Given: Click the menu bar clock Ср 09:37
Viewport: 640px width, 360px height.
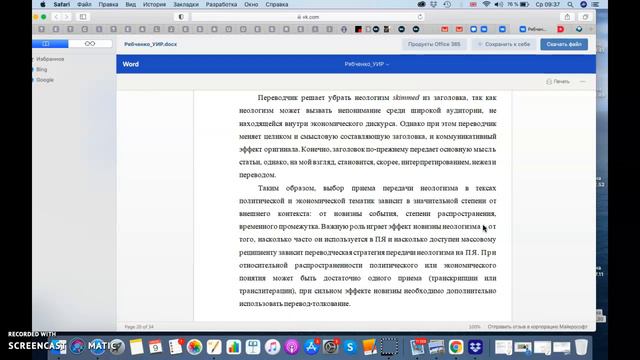Looking at the screenshot, I should point(547,4).
